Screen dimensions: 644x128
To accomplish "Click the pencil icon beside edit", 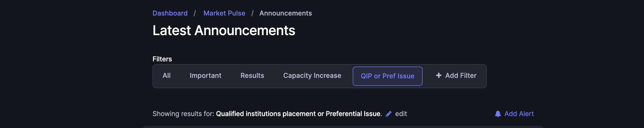I will (x=388, y=114).
